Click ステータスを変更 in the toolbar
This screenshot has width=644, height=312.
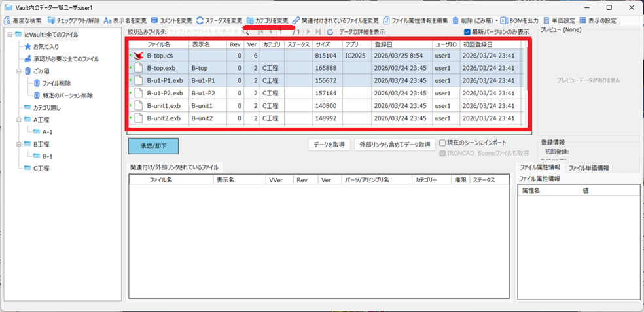pos(219,20)
